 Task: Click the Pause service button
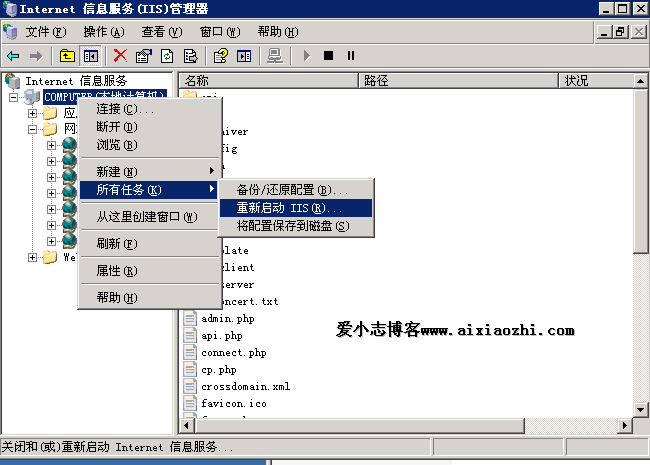tap(351, 56)
